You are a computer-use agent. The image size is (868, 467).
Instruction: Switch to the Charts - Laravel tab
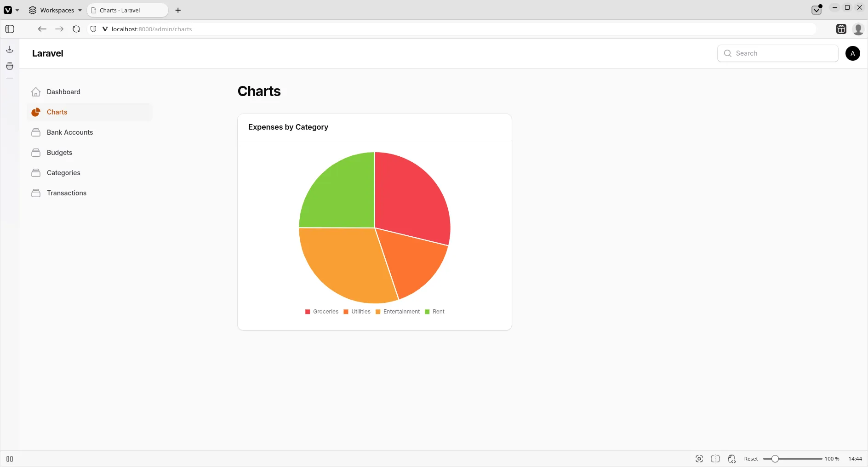(x=127, y=10)
